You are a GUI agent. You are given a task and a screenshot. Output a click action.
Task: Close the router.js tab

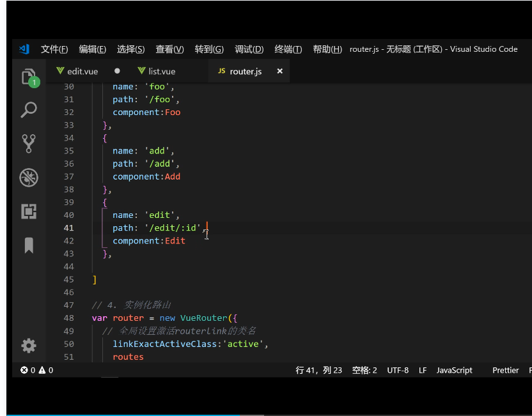(280, 71)
